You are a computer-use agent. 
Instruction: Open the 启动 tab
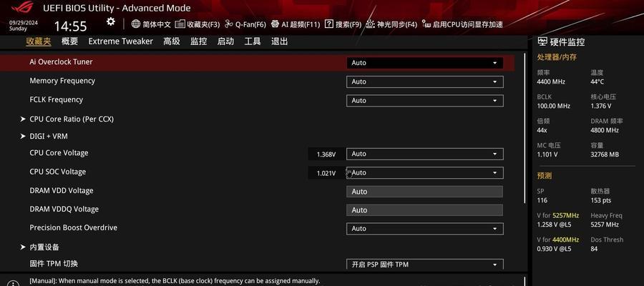(x=225, y=41)
